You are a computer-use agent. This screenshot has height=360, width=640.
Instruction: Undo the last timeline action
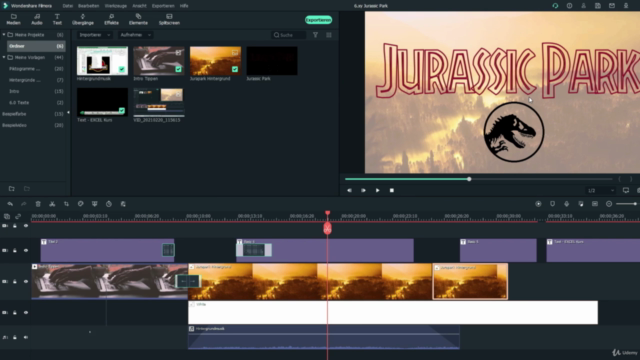click(10, 204)
